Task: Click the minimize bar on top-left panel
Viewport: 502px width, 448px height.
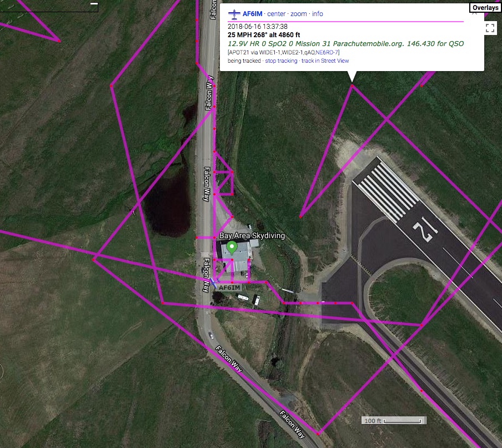Action: click(x=93, y=4)
